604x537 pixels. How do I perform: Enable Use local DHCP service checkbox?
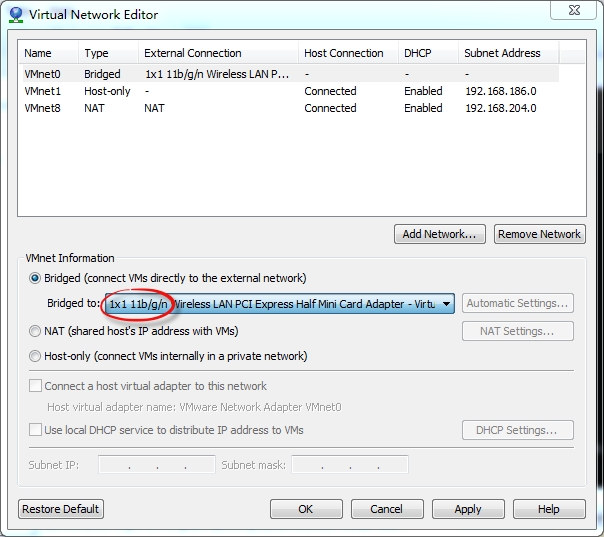pyautogui.click(x=35, y=430)
